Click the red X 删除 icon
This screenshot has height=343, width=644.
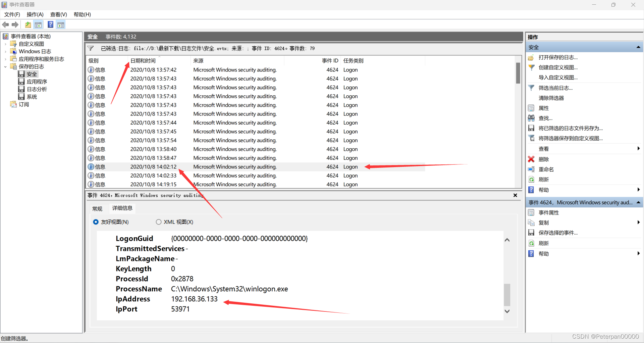coord(531,159)
